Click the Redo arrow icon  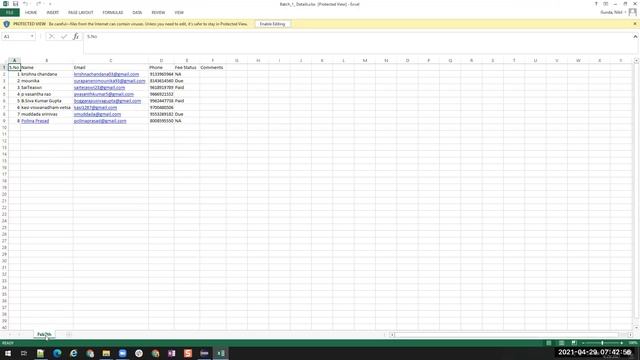point(38,4)
